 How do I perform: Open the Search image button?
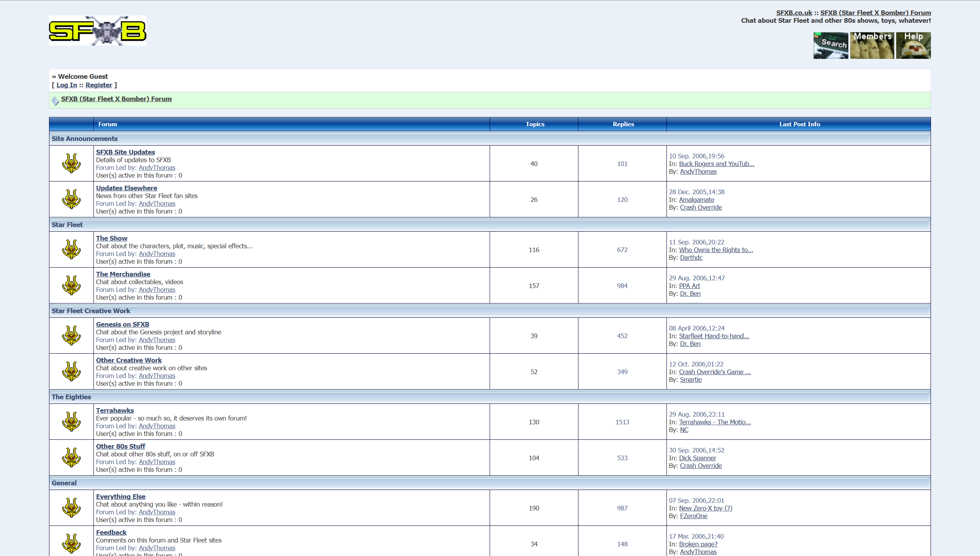[831, 46]
